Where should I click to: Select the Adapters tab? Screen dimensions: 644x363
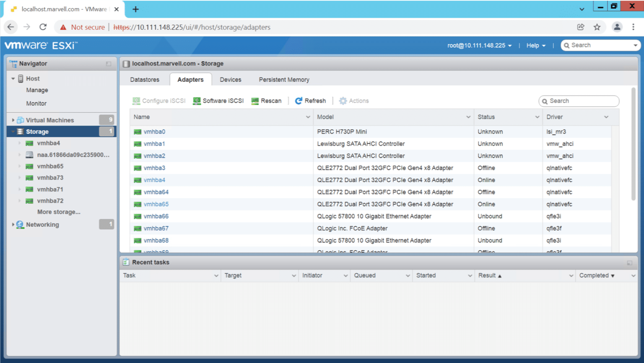(190, 80)
